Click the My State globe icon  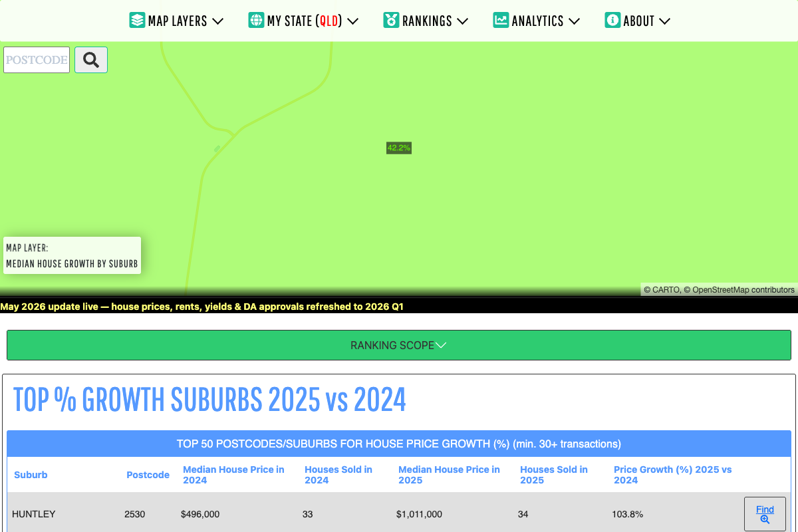[x=256, y=21]
